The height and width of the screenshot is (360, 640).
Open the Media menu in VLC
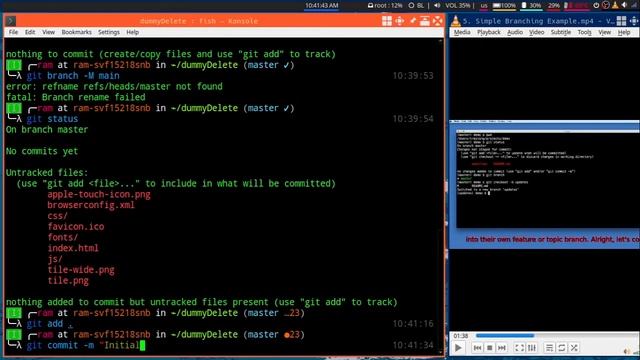[462, 32]
